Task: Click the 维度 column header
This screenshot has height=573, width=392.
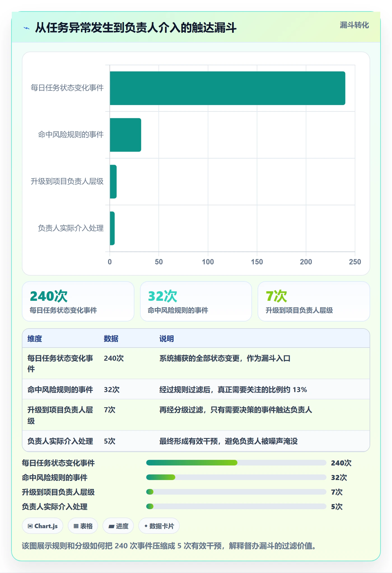Action: pos(35,339)
